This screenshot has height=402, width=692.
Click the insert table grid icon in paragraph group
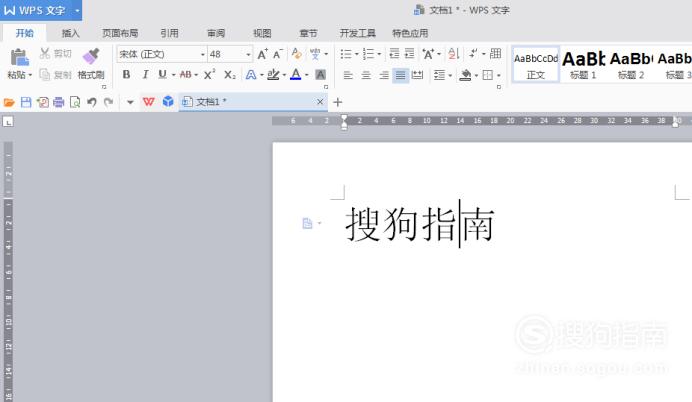[496, 54]
